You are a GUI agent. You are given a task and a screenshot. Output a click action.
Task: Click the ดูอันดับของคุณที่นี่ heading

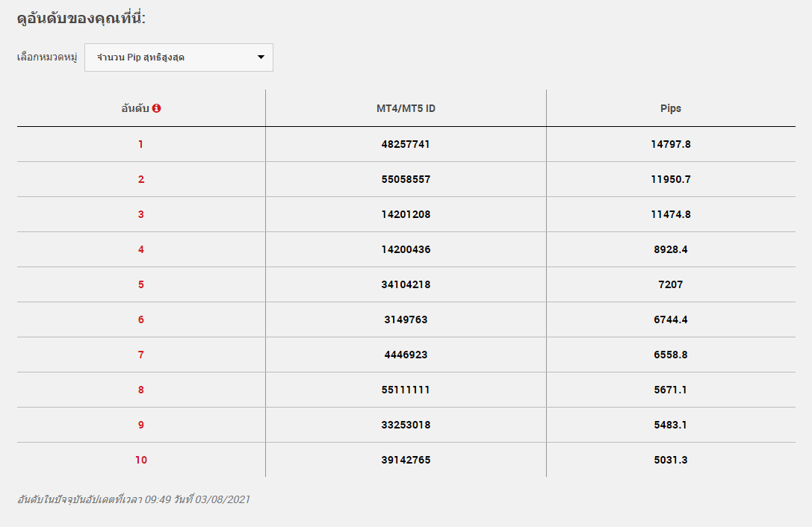click(81, 18)
